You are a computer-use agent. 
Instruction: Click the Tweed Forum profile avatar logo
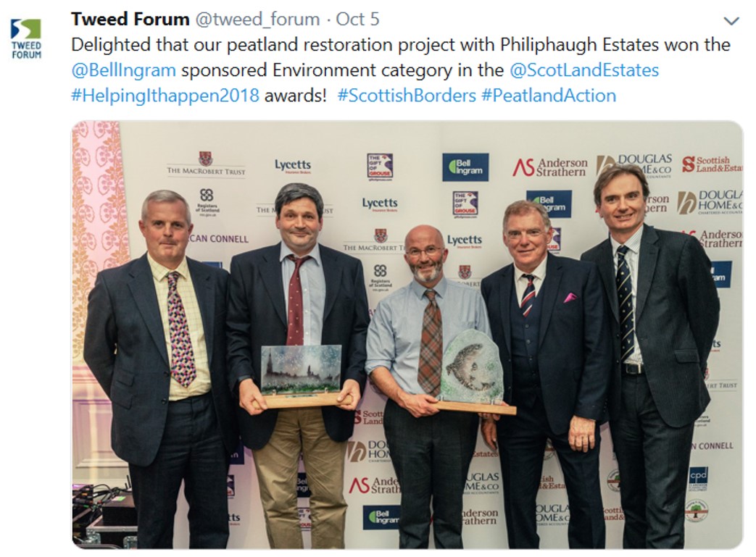coord(26,39)
